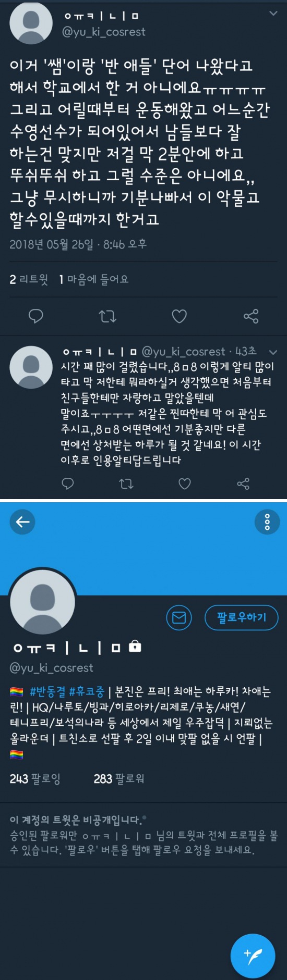
Task: Like the second tweet in thread
Action: 185,484
